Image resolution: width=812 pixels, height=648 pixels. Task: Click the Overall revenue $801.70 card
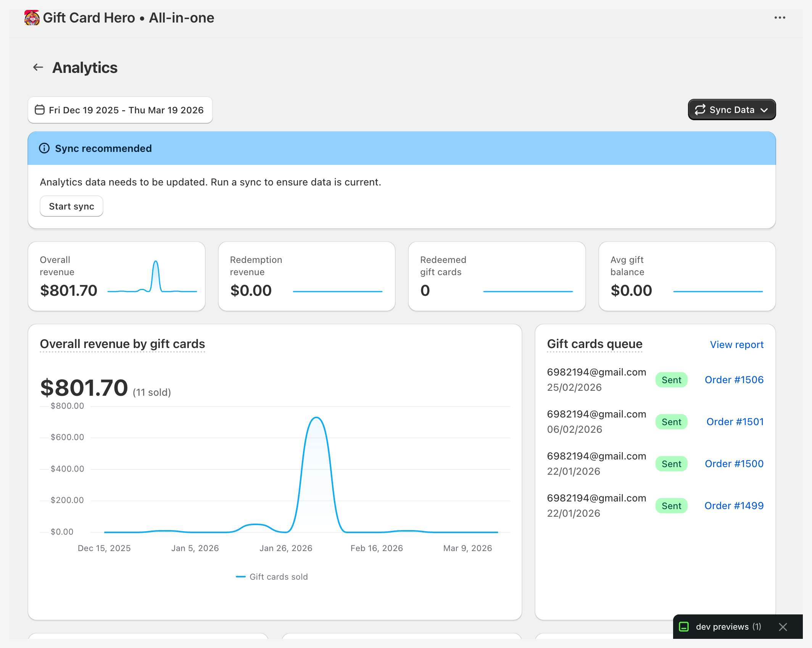[116, 276]
